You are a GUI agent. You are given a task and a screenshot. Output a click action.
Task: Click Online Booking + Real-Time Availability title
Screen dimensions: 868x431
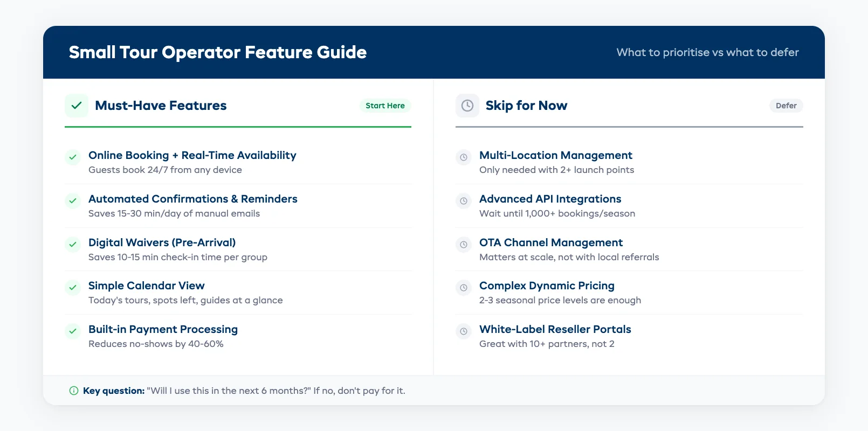[192, 155]
